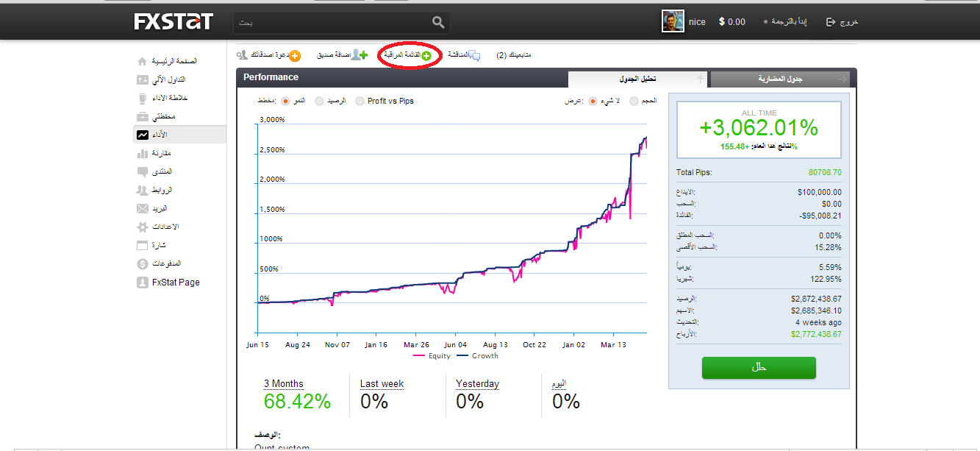
Task: Open the mail envelope icon in sidebar
Action: pyautogui.click(x=143, y=209)
